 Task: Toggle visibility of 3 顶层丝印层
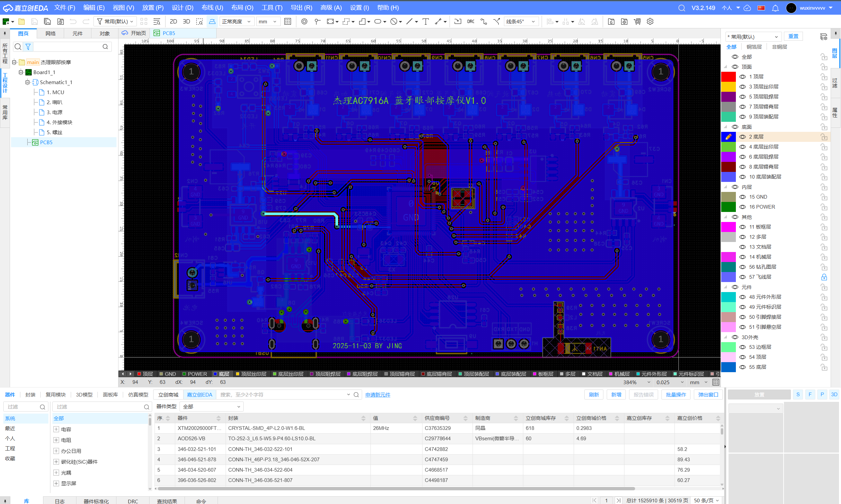tap(743, 86)
